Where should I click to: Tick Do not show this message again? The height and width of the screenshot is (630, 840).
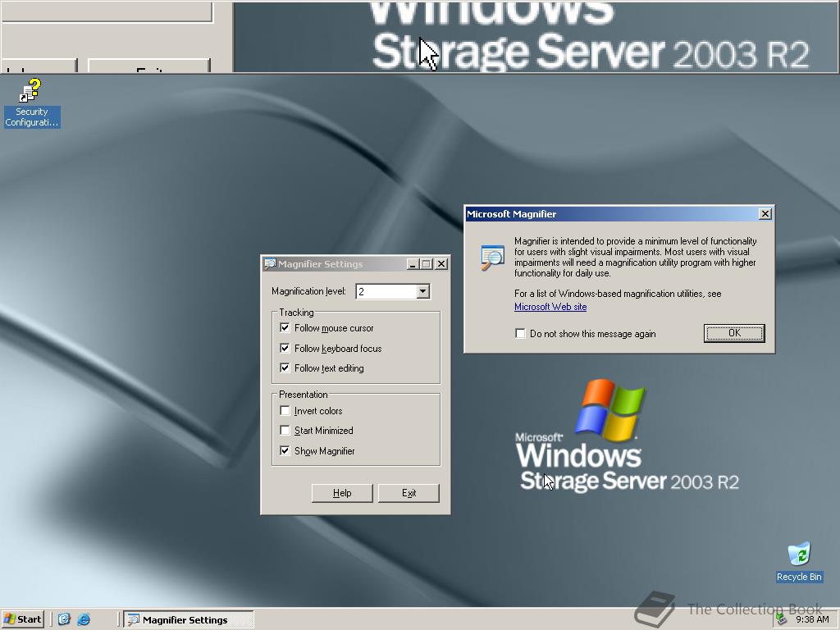click(x=520, y=334)
